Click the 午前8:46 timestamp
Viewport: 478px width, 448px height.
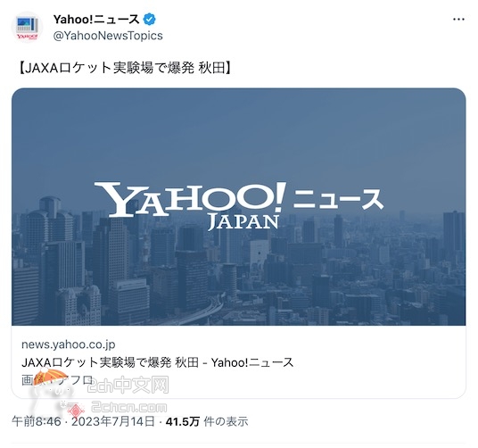click(37, 422)
